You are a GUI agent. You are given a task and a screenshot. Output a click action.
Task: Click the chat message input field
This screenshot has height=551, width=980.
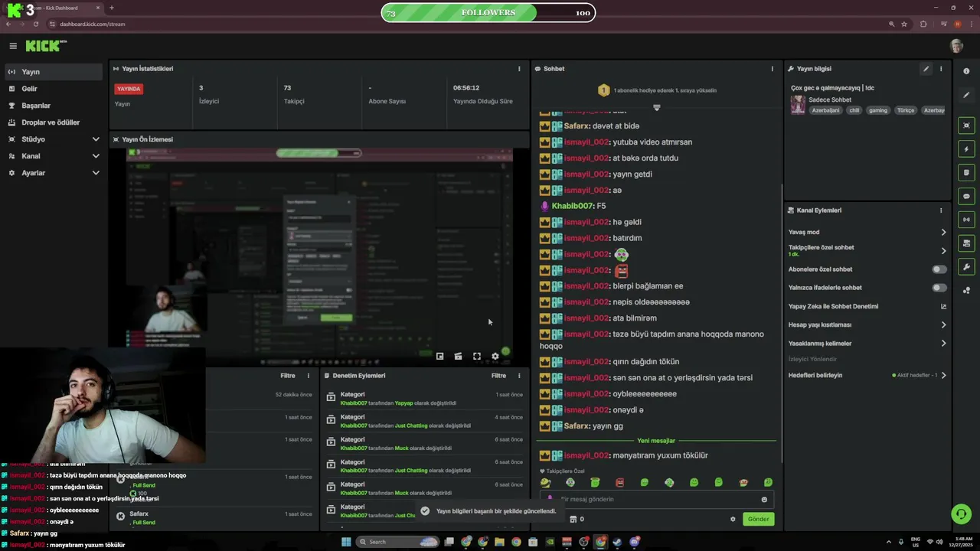coord(658,500)
